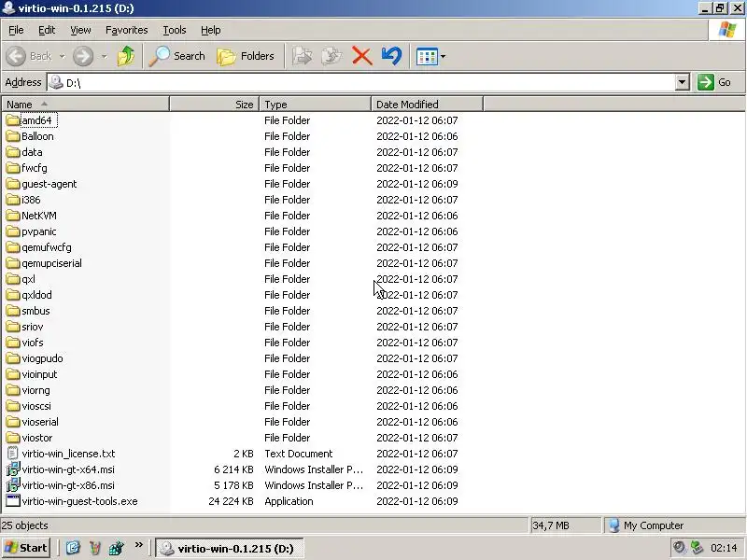Click the Text Document type cell
Screen dimensions: 747x560
coord(299,454)
